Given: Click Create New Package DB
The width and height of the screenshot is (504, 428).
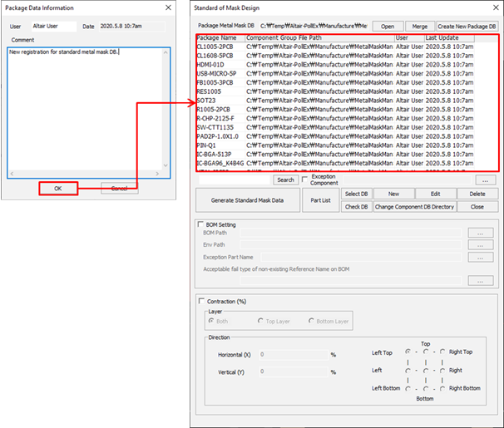Looking at the screenshot, I should click(x=467, y=27).
